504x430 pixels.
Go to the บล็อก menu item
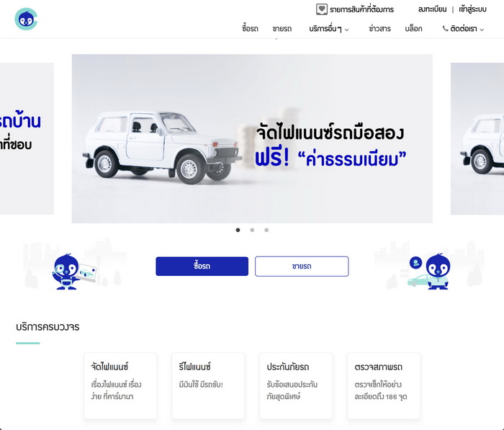[x=413, y=29]
